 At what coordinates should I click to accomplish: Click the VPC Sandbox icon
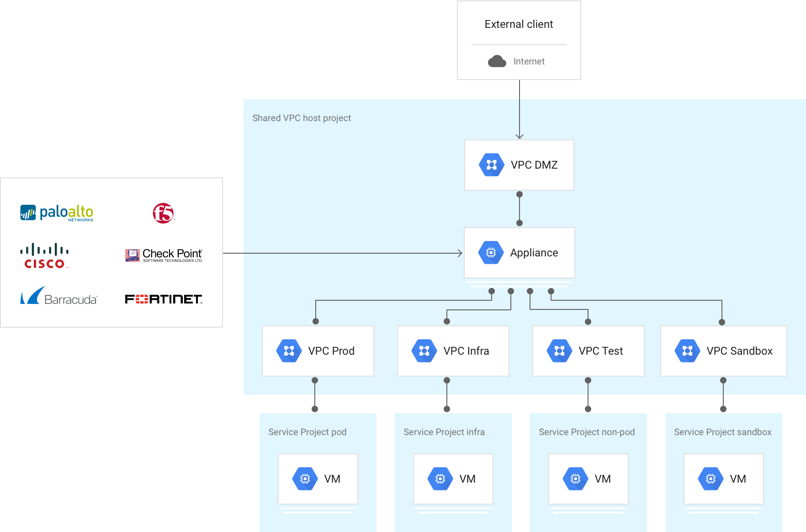coord(687,351)
